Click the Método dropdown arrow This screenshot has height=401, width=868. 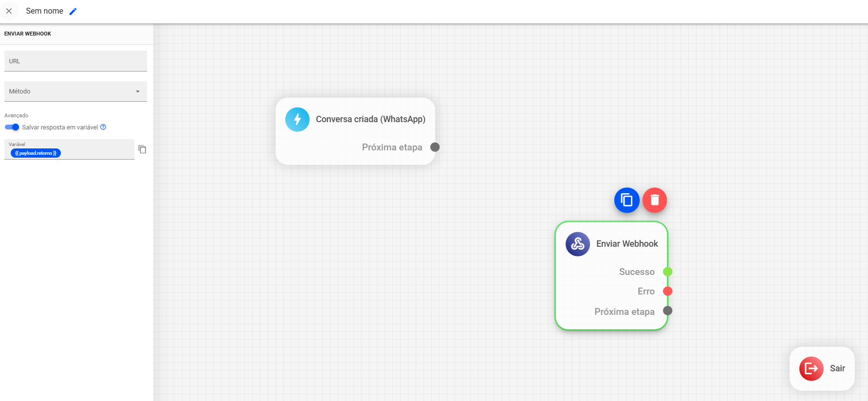(x=138, y=91)
